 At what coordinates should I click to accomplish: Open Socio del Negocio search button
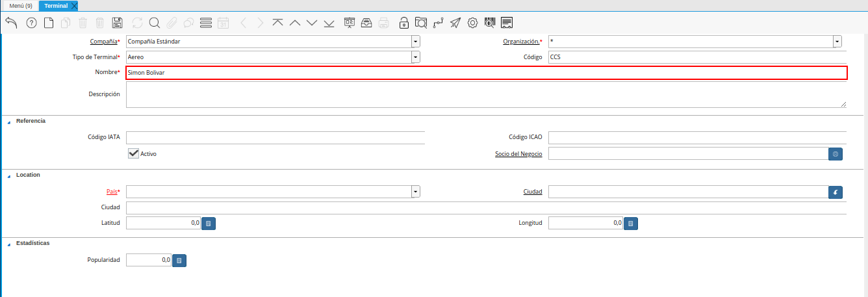click(836, 154)
